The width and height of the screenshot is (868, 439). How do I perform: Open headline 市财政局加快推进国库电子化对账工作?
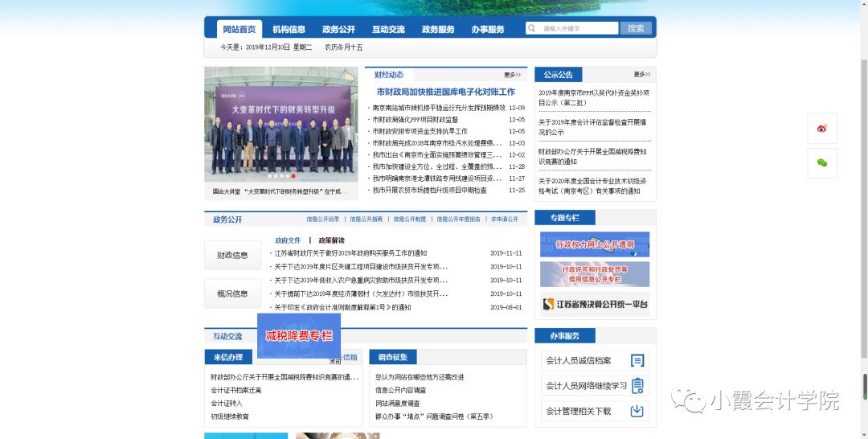[x=445, y=92]
